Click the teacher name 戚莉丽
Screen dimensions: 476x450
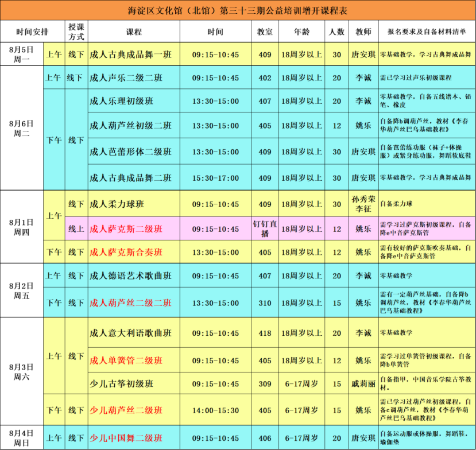point(363,383)
